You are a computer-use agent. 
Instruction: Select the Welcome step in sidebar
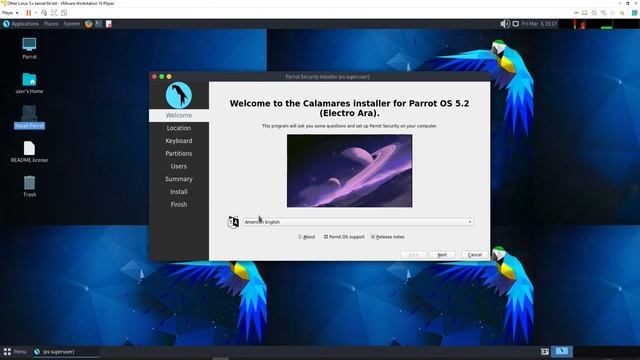pos(179,116)
